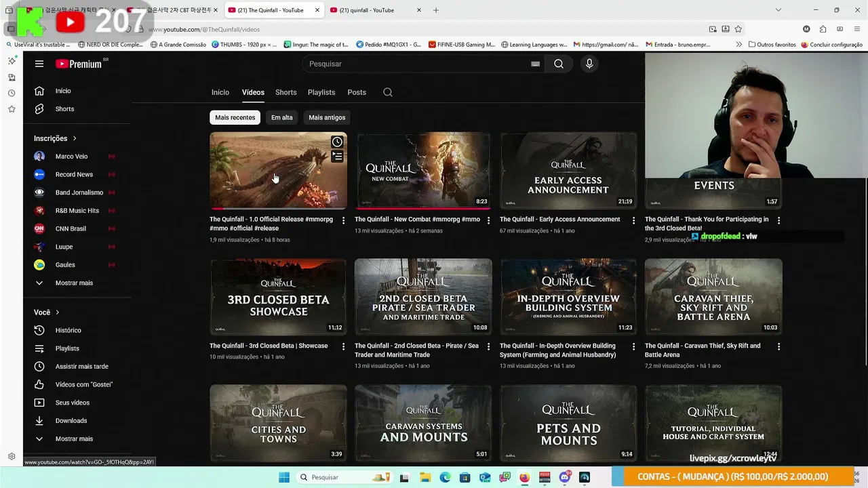This screenshot has width=868, height=488.
Task: Click the browser address bar URL
Action: pyautogui.click(x=204, y=30)
